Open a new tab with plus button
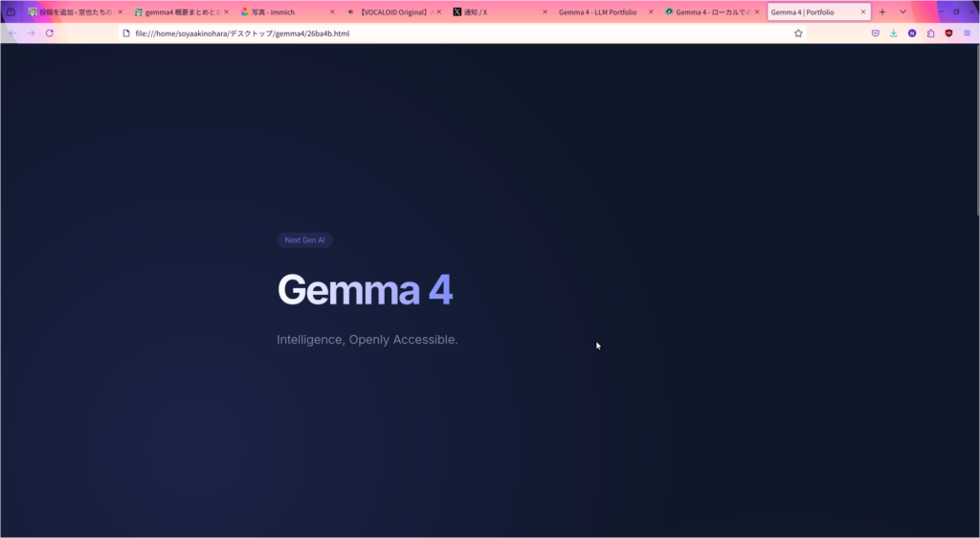The image size is (980, 538). coord(881,11)
